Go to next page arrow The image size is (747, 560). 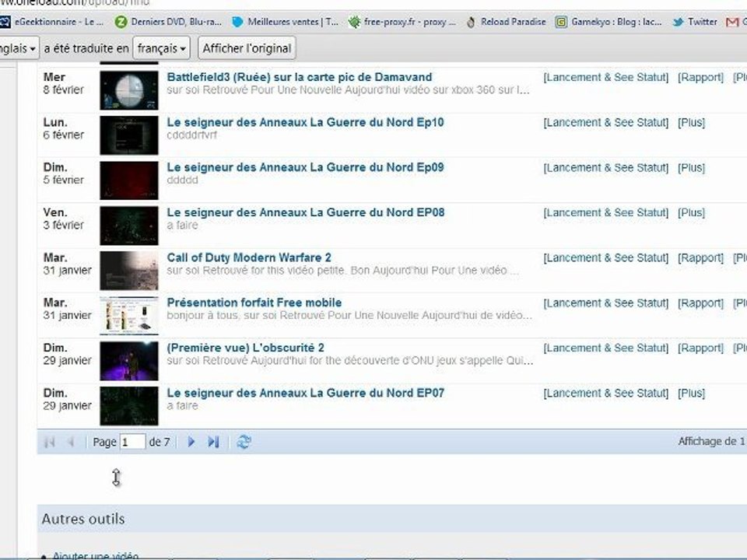point(191,442)
